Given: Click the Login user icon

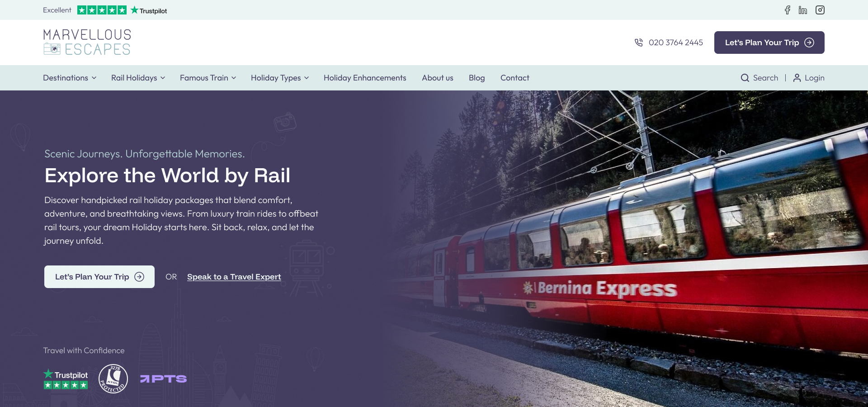Looking at the screenshot, I should (797, 78).
